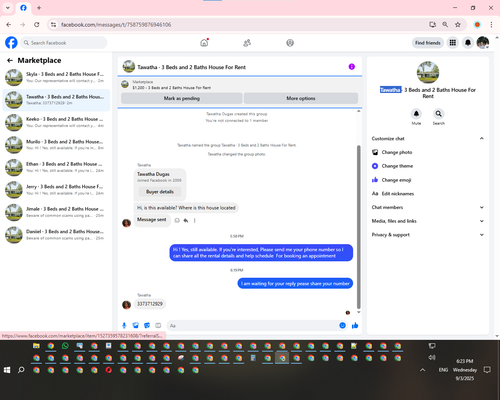Open the Windows Start menu
This screenshot has width=500, height=400.
pyautogui.click(x=7, y=370)
